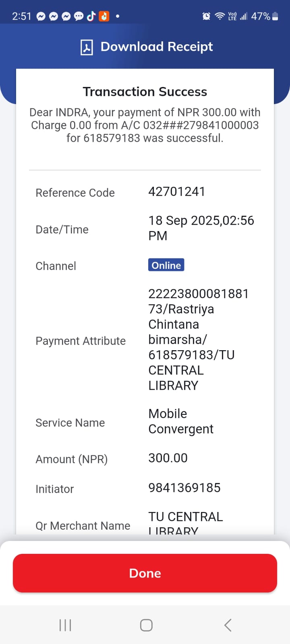Tap the battery indicator icon
This screenshot has height=644, width=290.
click(x=275, y=16)
